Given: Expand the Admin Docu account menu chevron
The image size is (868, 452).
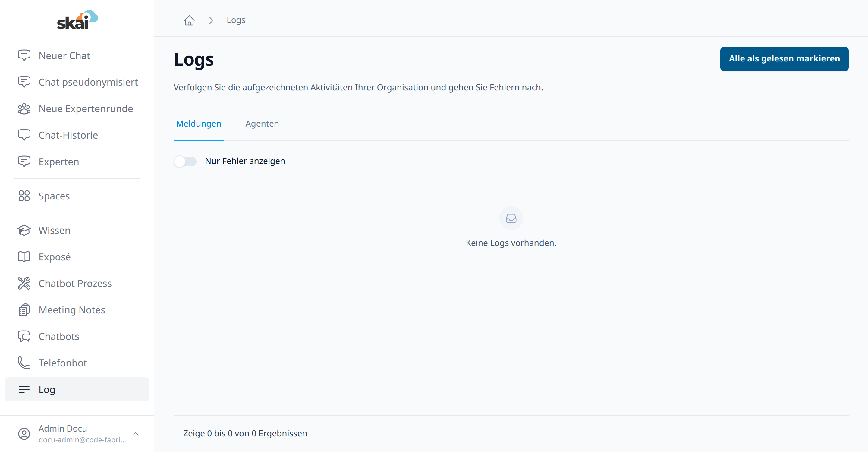Looking at the screenshot, I should tap(136, 434).
